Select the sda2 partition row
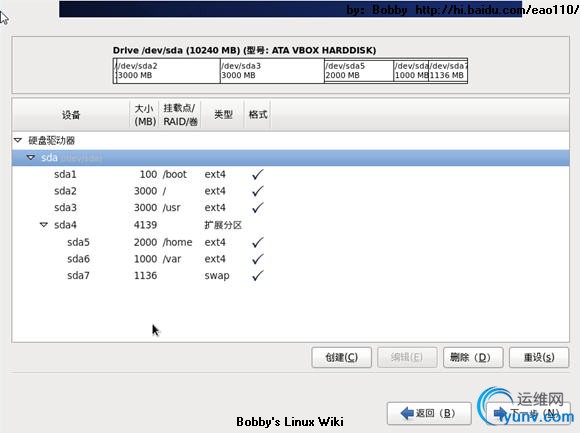The image size is (580, 433). [x=290, y=191]
